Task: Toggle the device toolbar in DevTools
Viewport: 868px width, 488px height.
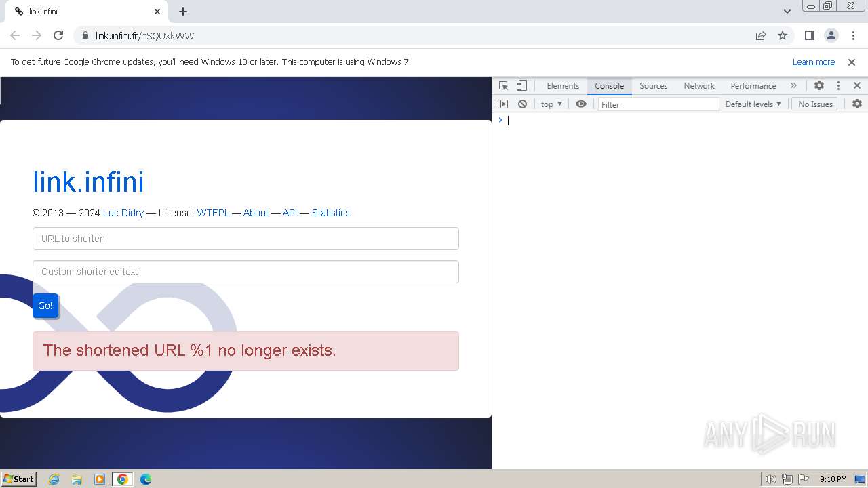Action: click(521, 86)
